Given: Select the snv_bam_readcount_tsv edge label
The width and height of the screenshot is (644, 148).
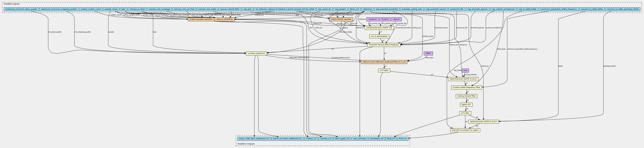Looking at the screenshot, I should click(x=341, y=58).
